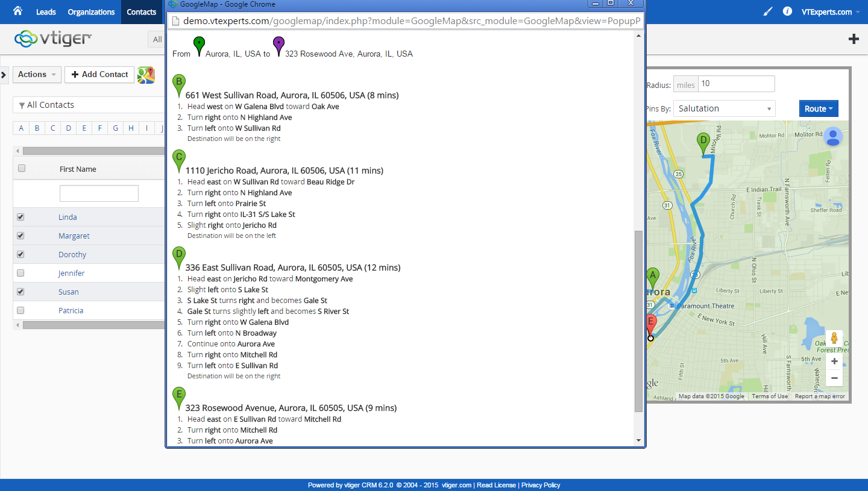Open the VTExperts.com user menu

[830, 12]
